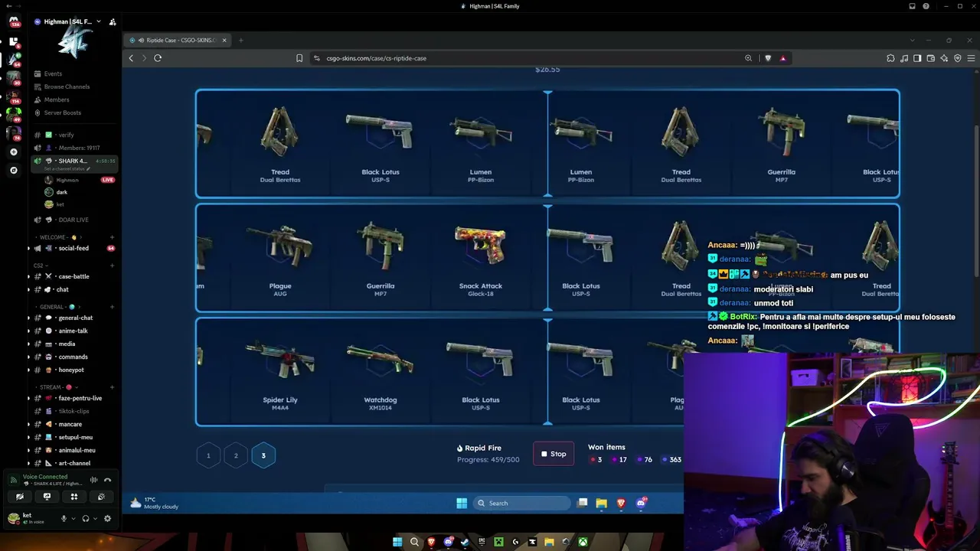This screenshot has width=980, height=551.
Task: Click the browser address bar URL
Action: (377, 58)
